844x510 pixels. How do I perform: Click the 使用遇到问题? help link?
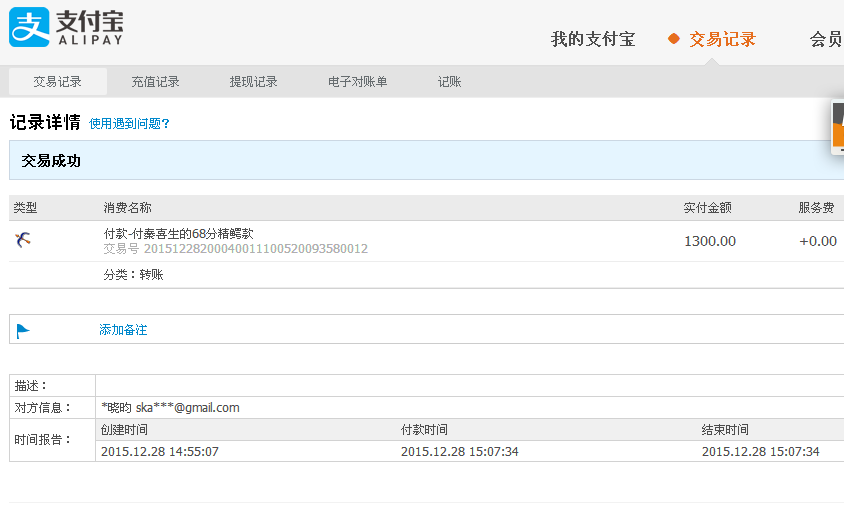[x=129, y=124]
